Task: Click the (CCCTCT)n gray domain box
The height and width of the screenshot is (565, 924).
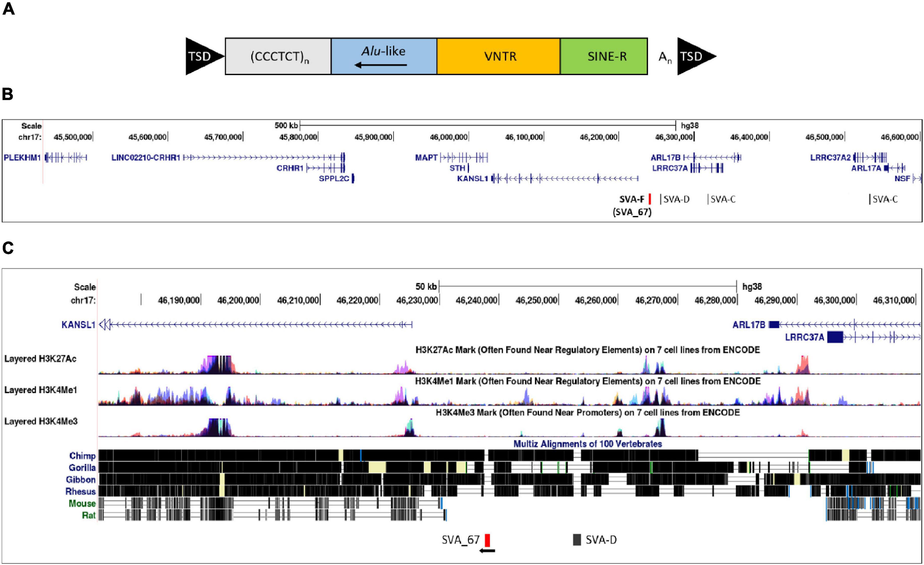Action: (278, 56)
